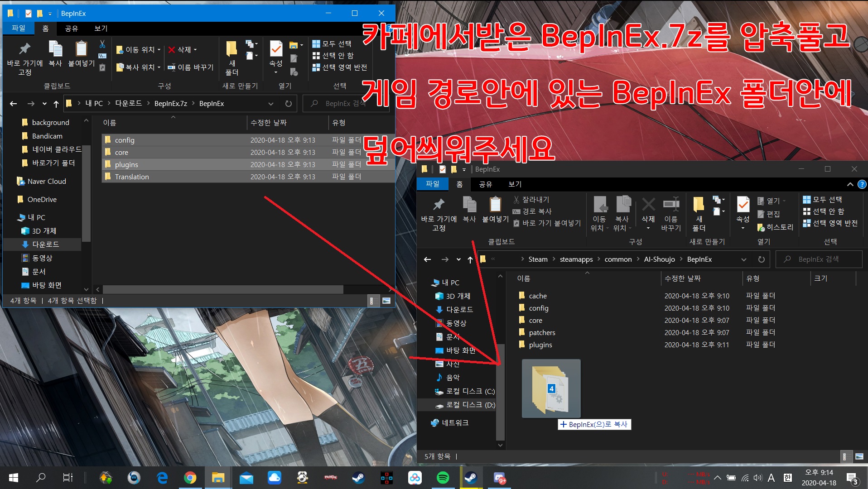This screenshot has height=489, width=868.
Task: Click 새 폴더 in AI-Shoujo window
Action: point(699,214)
